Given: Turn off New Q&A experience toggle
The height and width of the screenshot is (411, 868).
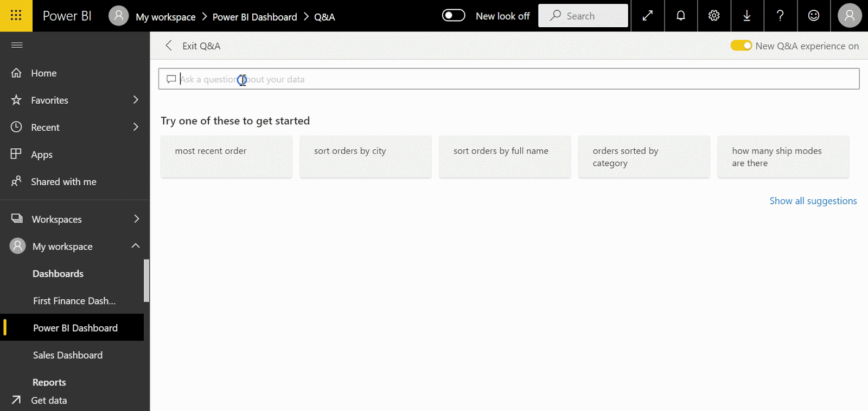Looking at the screenshot, I should (x=741, y=46).
